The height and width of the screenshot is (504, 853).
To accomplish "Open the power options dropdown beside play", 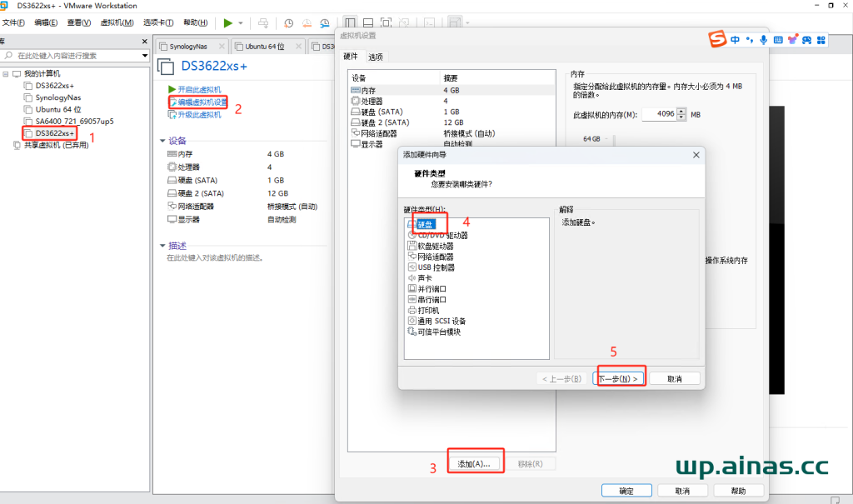I will 241,22.
